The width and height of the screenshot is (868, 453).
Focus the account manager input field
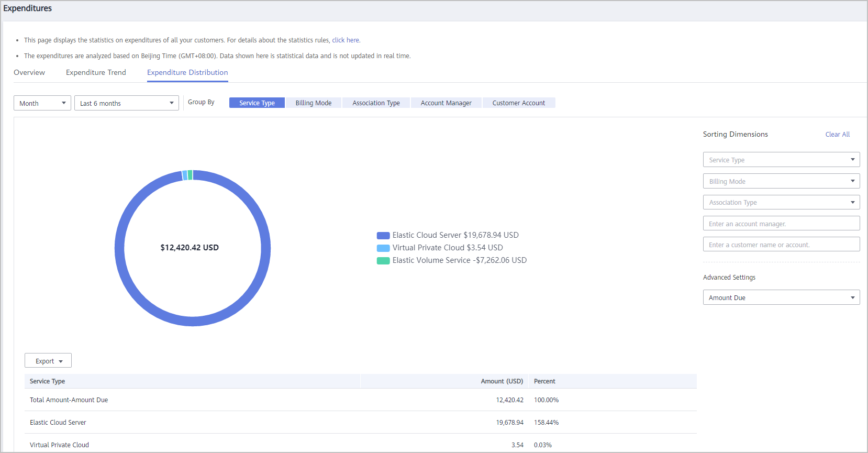(x=781, y=224)
